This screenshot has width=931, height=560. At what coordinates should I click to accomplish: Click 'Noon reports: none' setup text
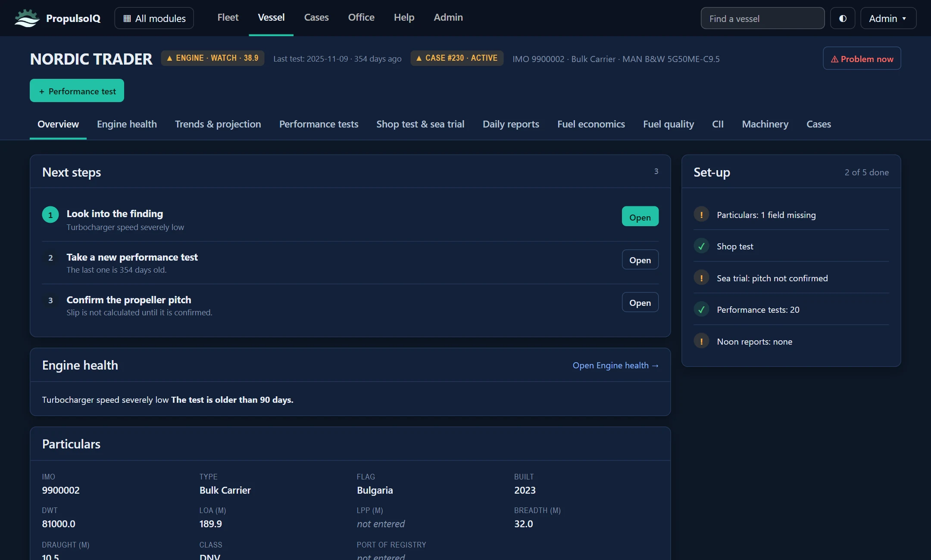(754, 342)
